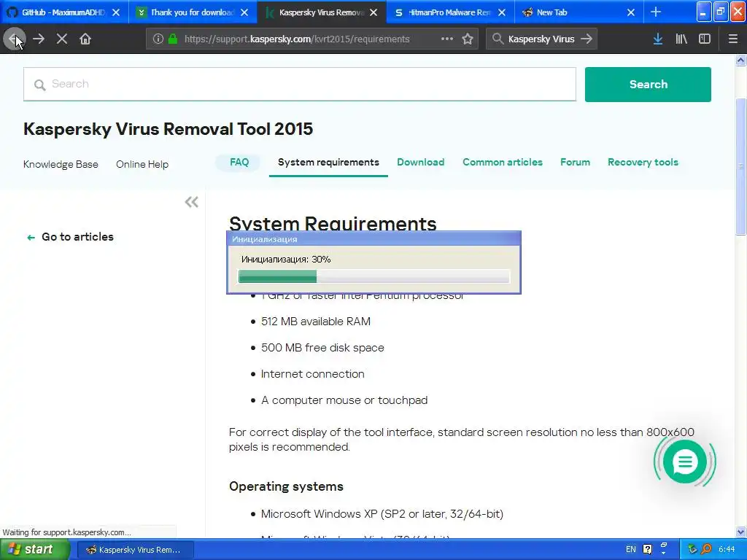Stop loading the page

pyautogui.click(x=62, y=39)
